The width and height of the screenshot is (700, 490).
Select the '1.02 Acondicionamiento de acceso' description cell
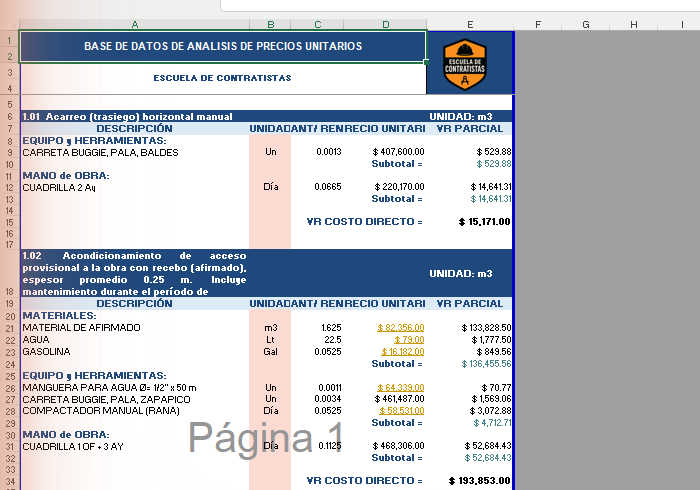pyautogui.click(x=134, y=274)
